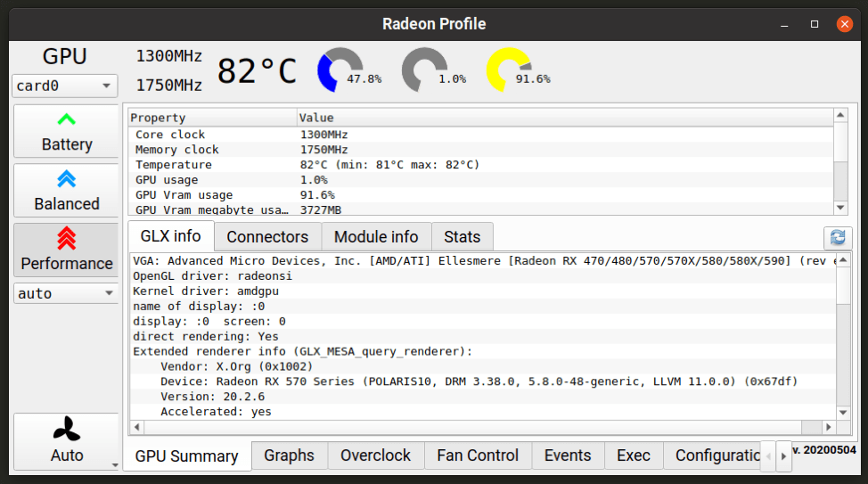Open the Overclock tab
Viewport: 868px width, 484px height.
click(375, 455)
